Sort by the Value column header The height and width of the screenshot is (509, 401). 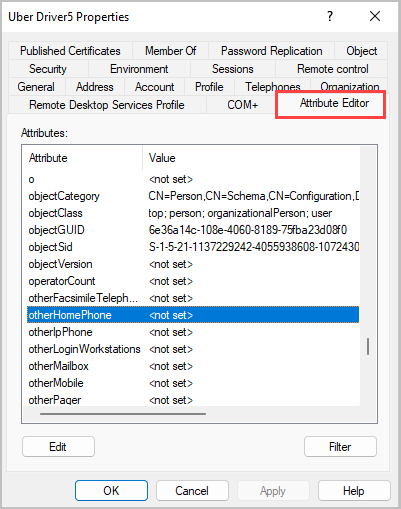[x=251, y=158]
